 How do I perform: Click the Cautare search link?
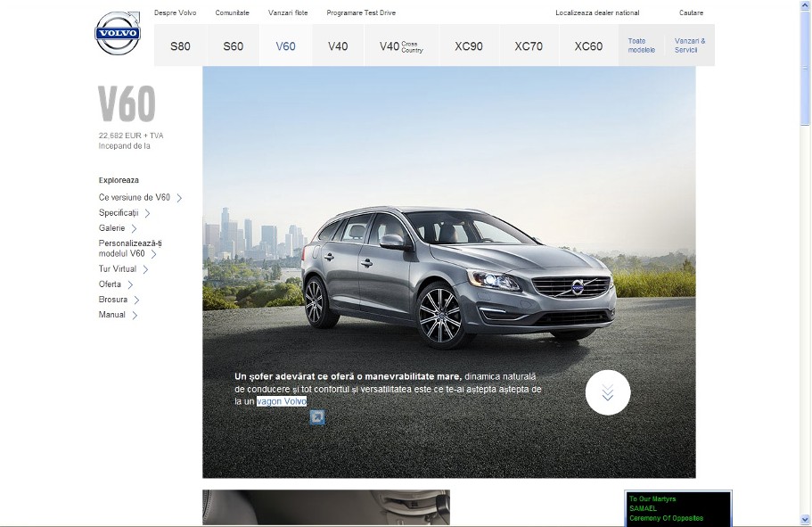(691, 13)
